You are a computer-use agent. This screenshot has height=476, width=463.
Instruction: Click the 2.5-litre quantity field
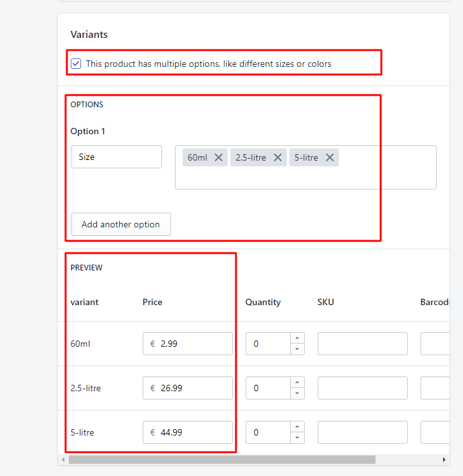(268, 388)
